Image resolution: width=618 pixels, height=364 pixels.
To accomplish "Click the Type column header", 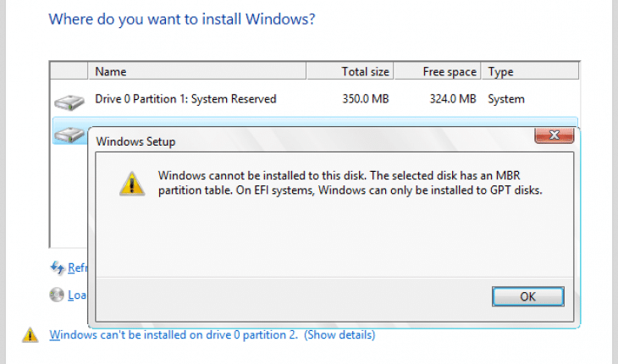I will click(500, 72).
